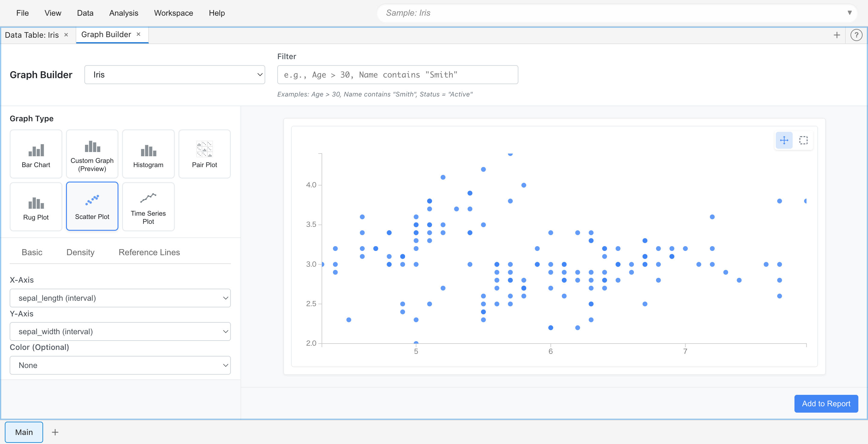This screenshot has height=444, width=868.
Task: Select the Pair Plot graph type
Action: (x=204, y=154)
